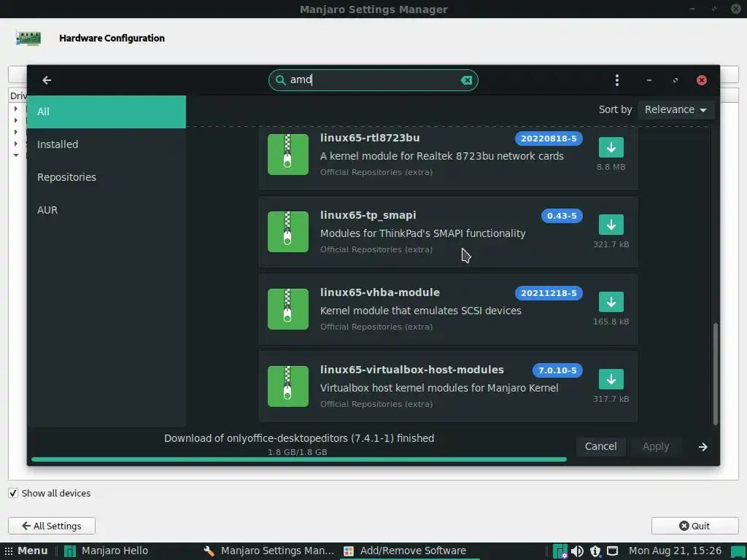Image resolution: width=747 pixels, height=560 pixels.
Task: Expand the first driver tree arrow
Action: tap(16, 109)
